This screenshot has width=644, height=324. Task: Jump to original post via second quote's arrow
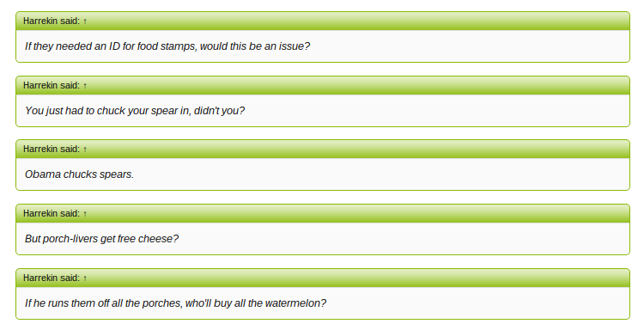85,86
